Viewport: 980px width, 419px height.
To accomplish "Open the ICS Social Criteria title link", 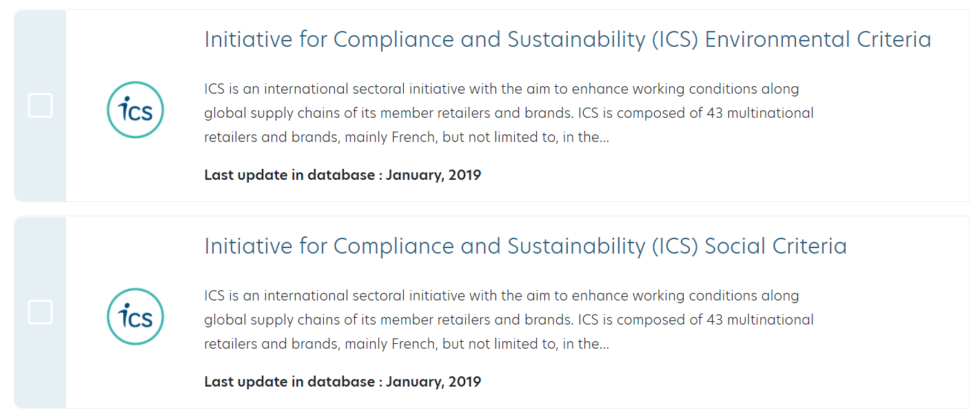I will pos(525,247).
